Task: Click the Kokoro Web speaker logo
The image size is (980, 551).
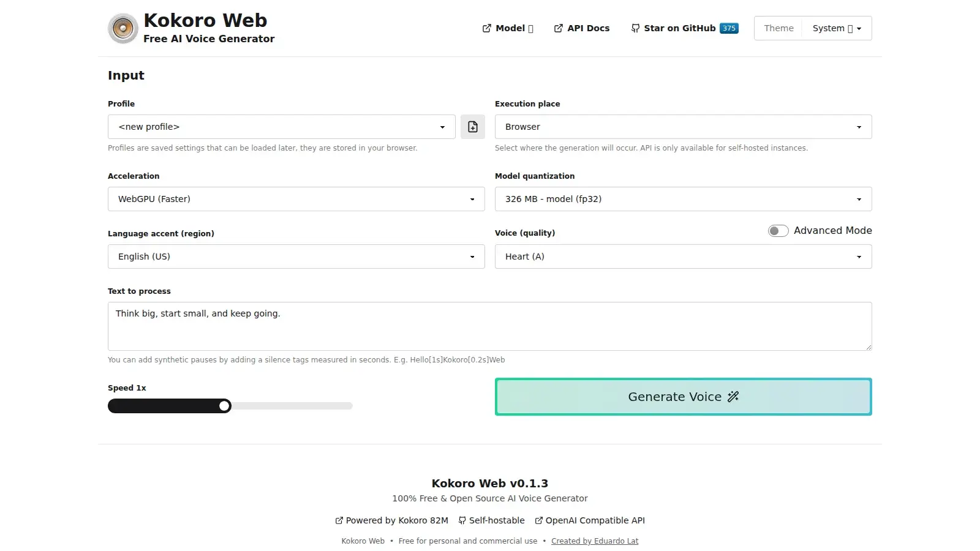Action: 123,28
